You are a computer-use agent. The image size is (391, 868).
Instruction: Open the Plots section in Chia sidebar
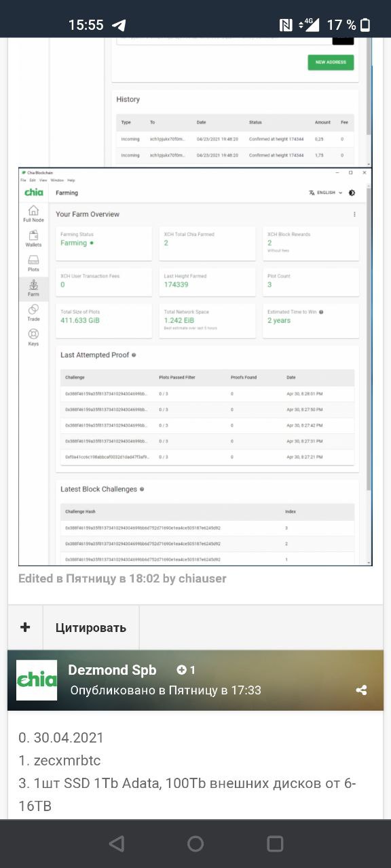coord(33,263)
